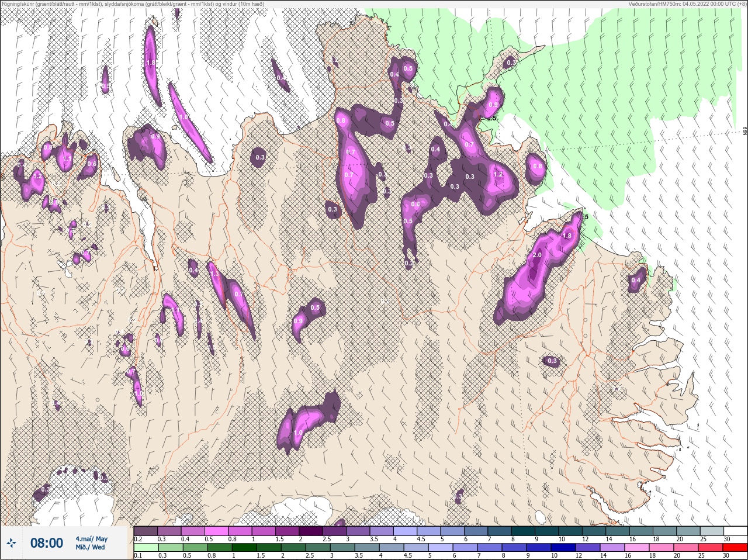
Task: Click the compass-star logo beside the time
Action: tap(11, 544)
